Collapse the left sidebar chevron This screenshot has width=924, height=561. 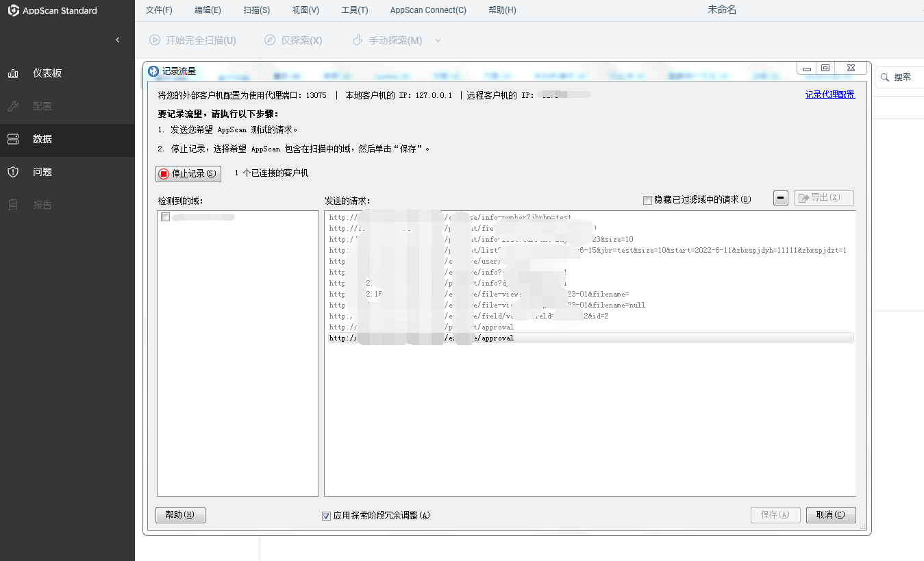117,40
